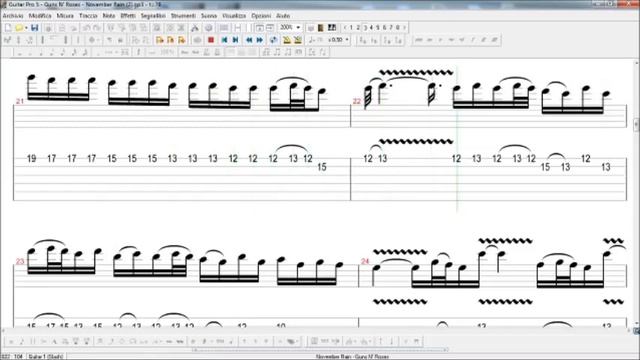This screenshot has width=640, height=360.
Task: Click the piano keyboard view icon
Action: (x=332, y=28)
